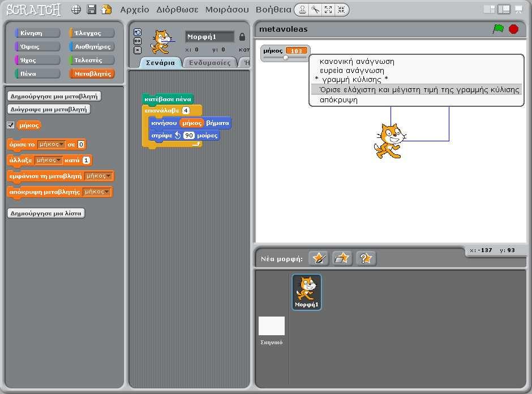Switch to the Ενδυμασίες tab
Viewport: 532px width, 394px height.
pos(209,63)
